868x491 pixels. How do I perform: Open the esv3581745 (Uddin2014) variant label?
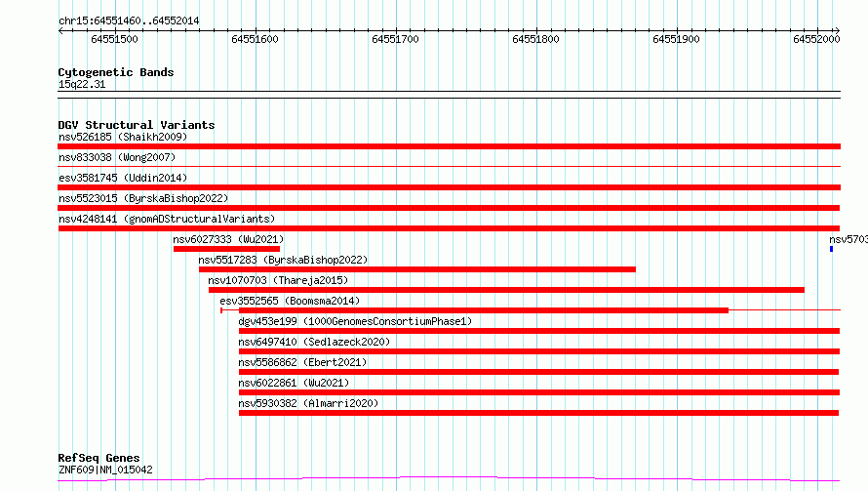coord(123,178)
